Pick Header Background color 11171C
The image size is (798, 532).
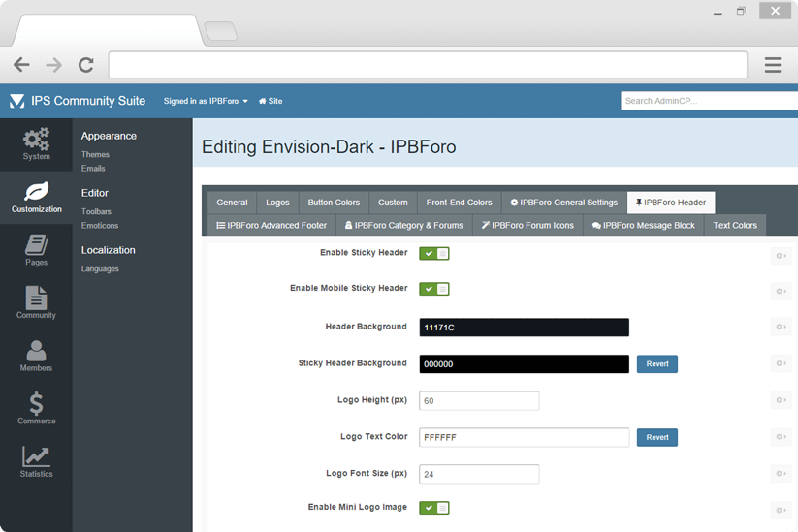[x=525, y=327]
